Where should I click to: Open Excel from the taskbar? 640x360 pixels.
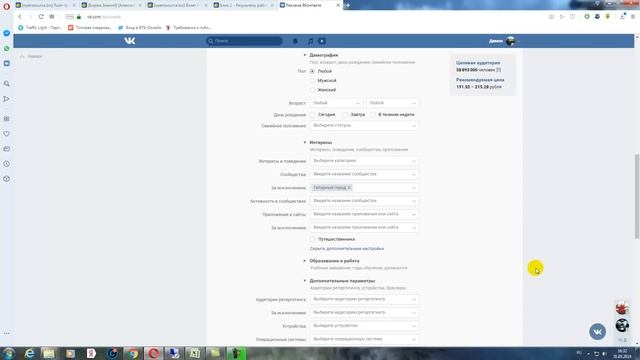pos(195,353)
